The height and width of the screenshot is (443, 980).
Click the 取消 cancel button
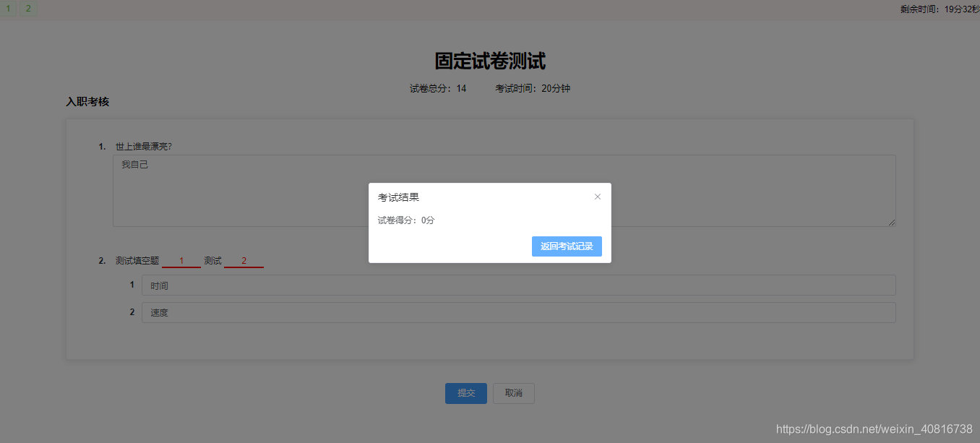coord(513,393)
